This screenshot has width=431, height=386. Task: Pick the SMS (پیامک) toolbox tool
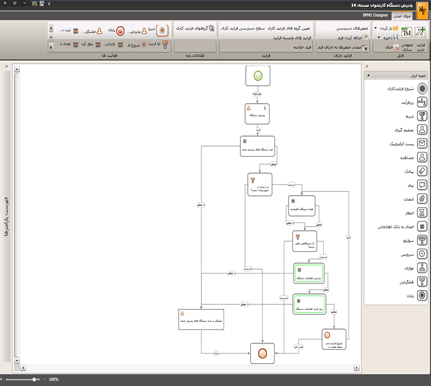422,171
